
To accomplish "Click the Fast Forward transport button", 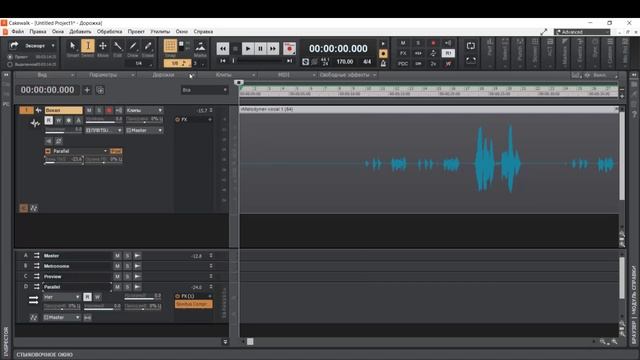I will (x=273, y=49).
